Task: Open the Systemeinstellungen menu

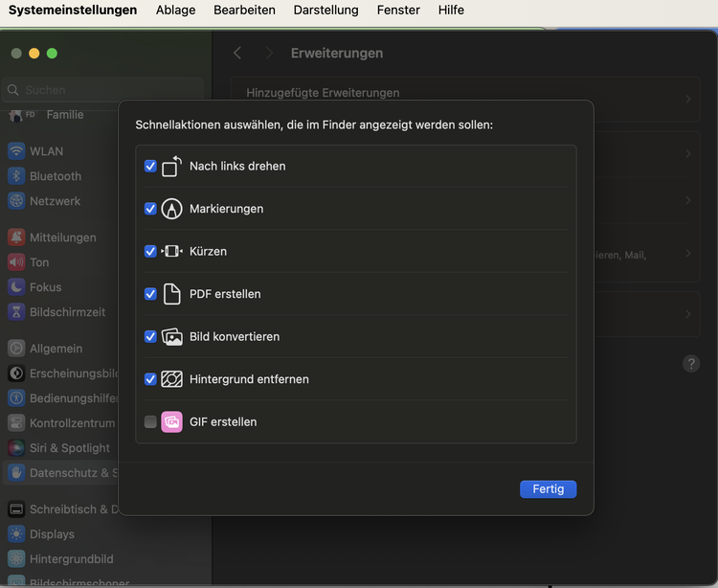Action: 73,11
